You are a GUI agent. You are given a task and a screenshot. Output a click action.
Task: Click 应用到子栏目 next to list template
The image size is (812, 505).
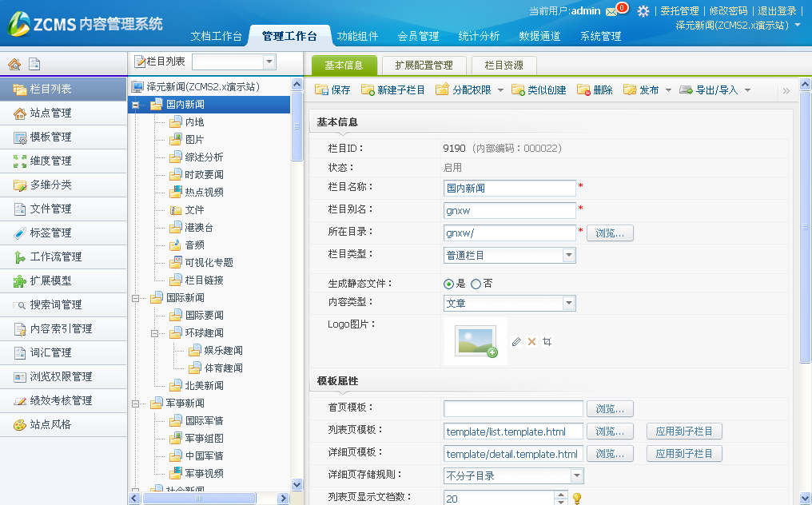click(683, 431)
